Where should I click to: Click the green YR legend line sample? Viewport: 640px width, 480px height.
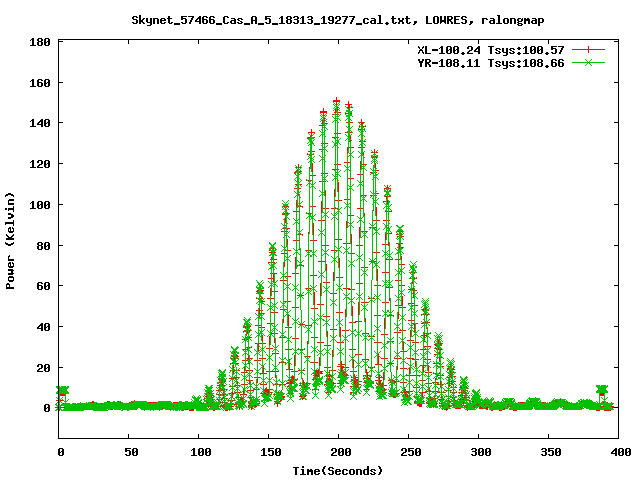pos(588,63)
